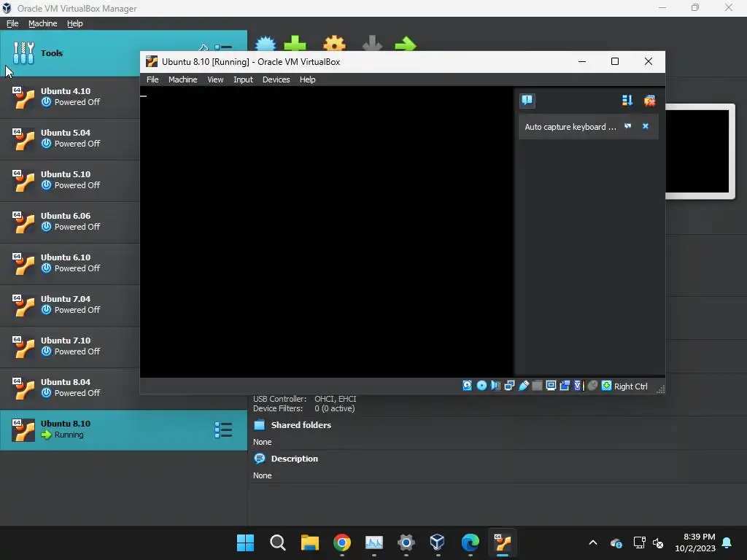
Task: Click the sort notifications icon
Action: pyautogui.click(x=627, y=101)
